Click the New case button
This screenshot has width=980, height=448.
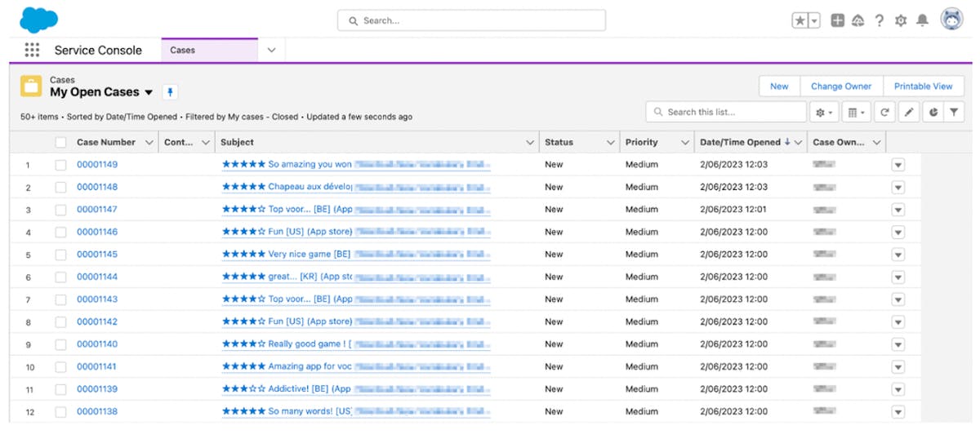point(779,86)
